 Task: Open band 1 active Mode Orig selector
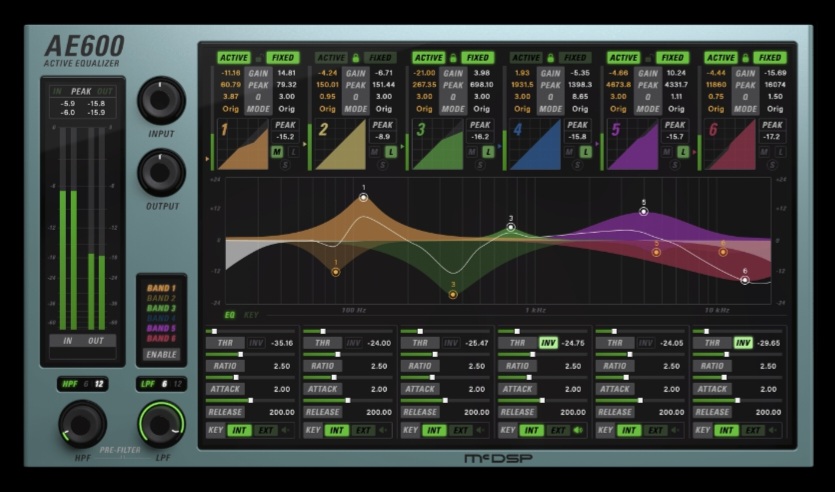click(x=231, y=108)
